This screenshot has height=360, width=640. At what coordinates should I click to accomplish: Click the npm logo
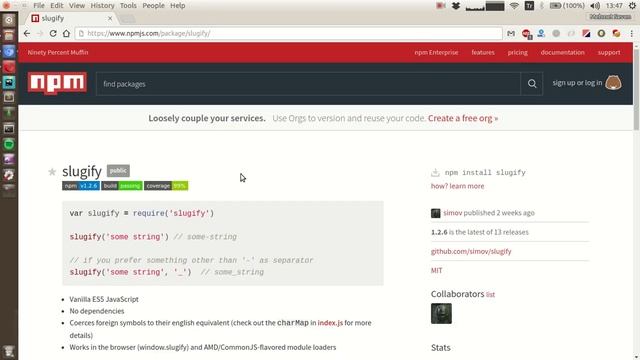[57, 83]
